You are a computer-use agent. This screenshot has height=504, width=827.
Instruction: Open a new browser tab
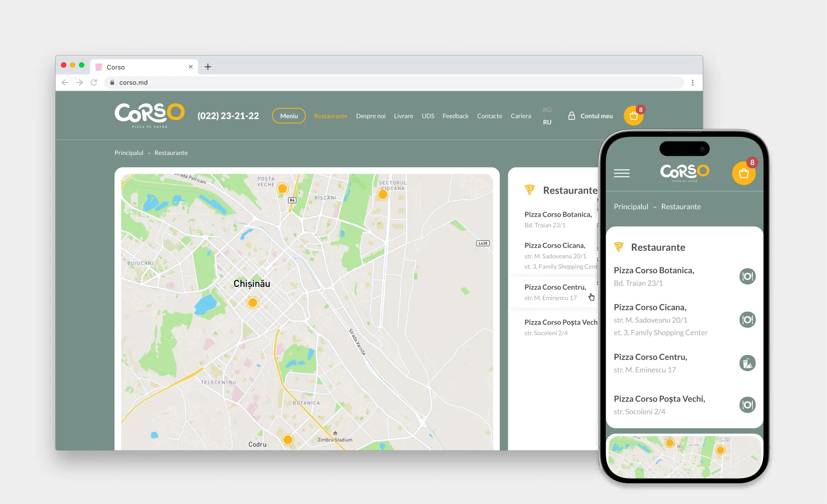tap(208, 67)
